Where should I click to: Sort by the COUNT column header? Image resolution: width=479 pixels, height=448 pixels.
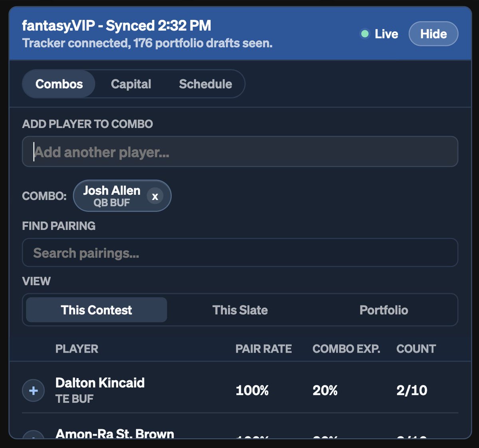[416, 349]
